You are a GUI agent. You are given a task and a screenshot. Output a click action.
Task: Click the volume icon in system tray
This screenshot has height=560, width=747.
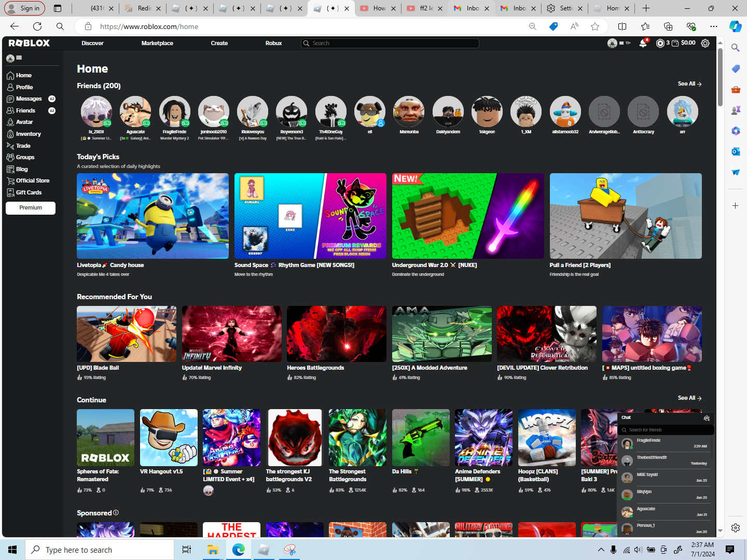coord(638,550)
